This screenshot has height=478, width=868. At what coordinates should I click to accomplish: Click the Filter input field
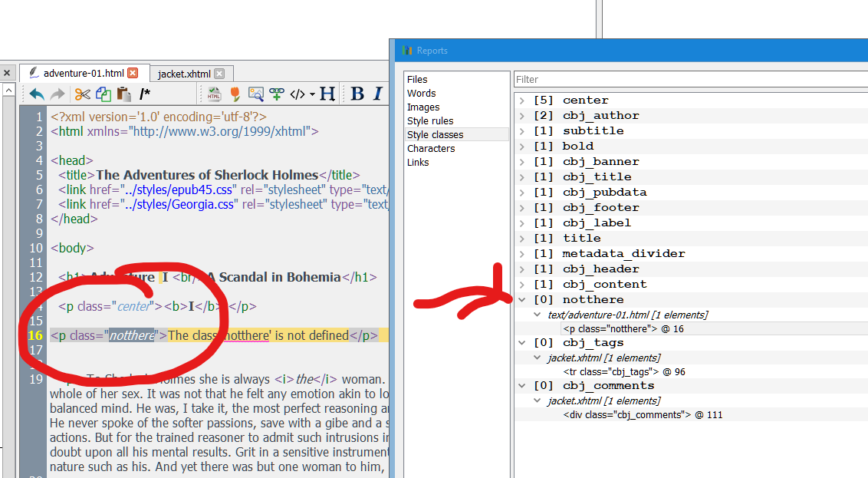(690, 80)
